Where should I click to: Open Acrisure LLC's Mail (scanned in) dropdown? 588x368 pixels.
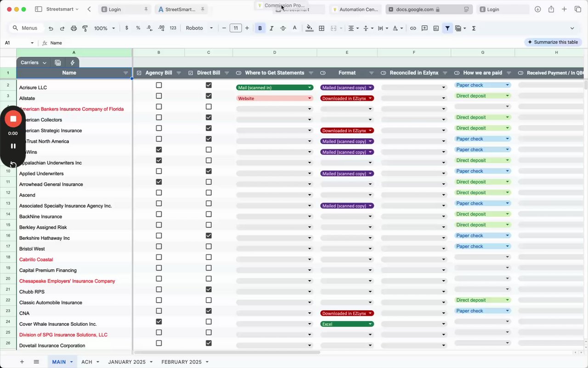(275, 88)
